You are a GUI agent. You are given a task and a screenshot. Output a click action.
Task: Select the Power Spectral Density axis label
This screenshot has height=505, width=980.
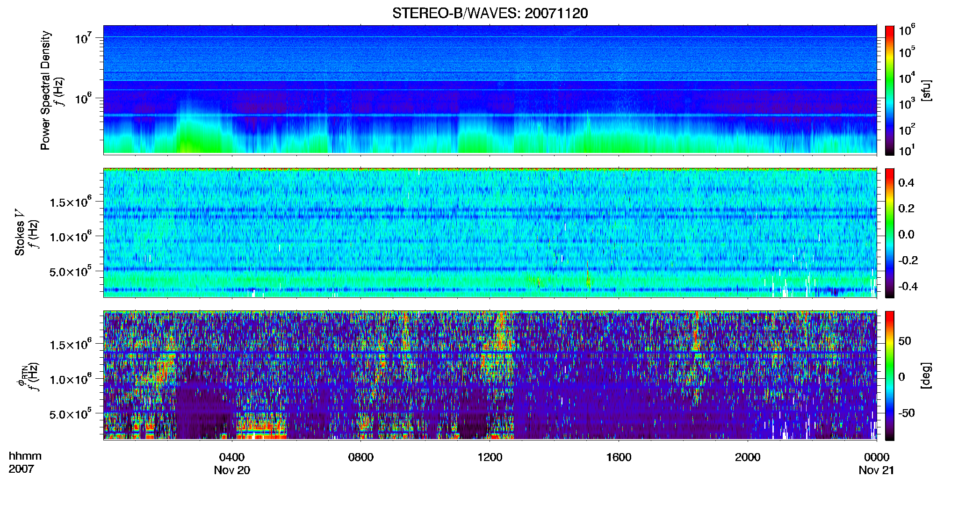coord(45,90)
